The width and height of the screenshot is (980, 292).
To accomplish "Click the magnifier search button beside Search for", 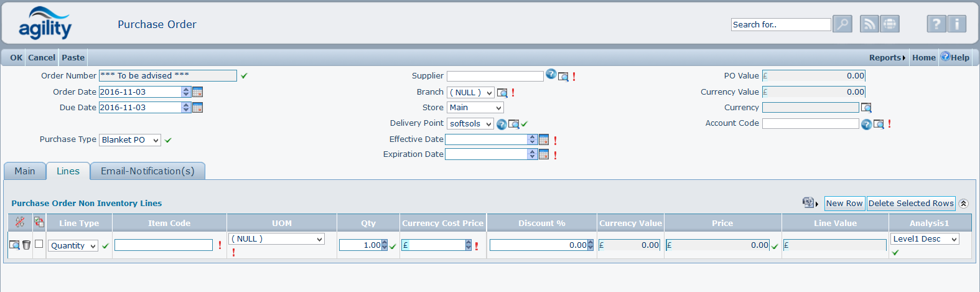I will [842, 24].
